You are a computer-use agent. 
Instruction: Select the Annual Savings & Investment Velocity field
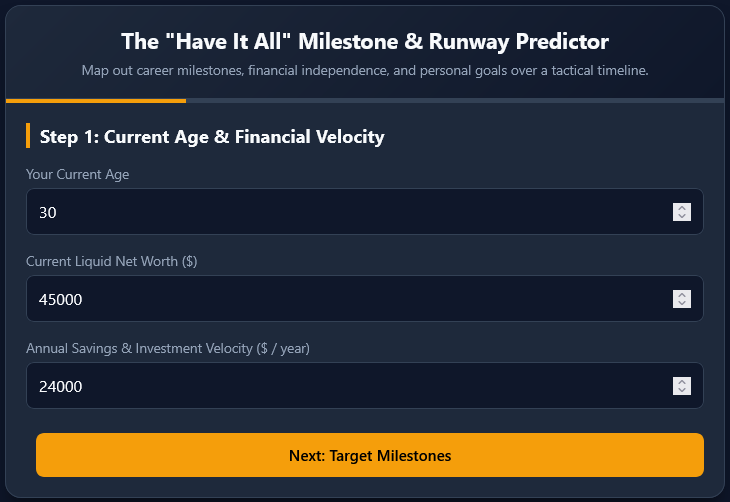[365, 386]
